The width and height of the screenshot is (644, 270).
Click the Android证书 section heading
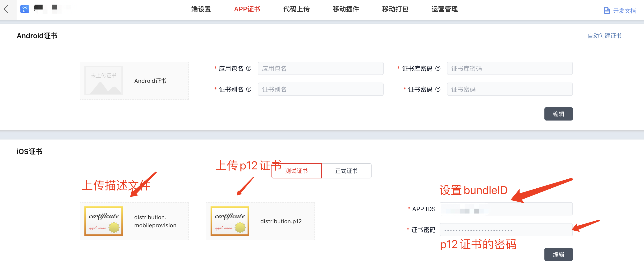[37, 36]
